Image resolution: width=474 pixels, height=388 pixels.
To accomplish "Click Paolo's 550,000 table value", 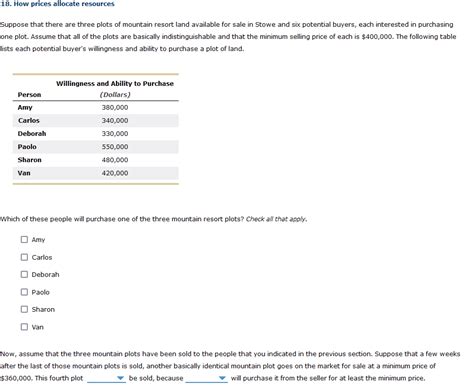I will [115, 147].
